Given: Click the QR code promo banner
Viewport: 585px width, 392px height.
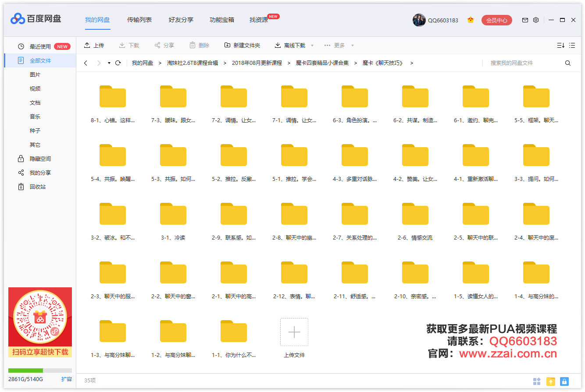Looking at the screenshot, I should point(40,322).
